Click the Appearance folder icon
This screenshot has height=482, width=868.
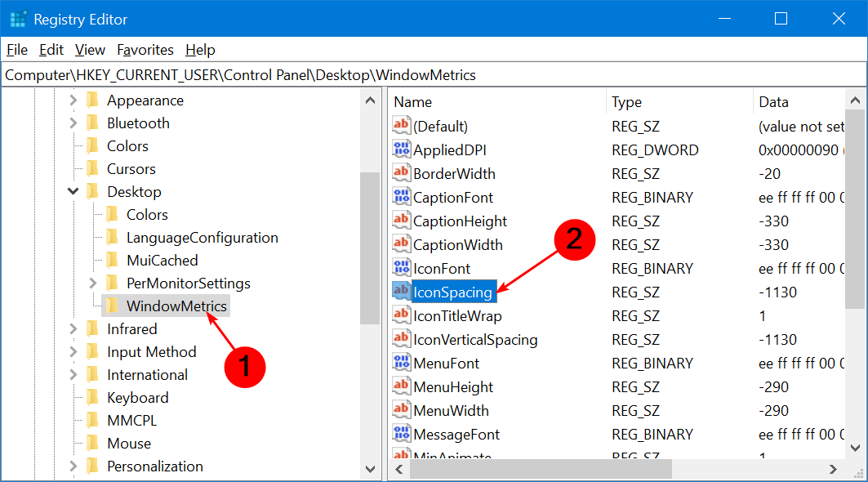click(x=93, y=100)
